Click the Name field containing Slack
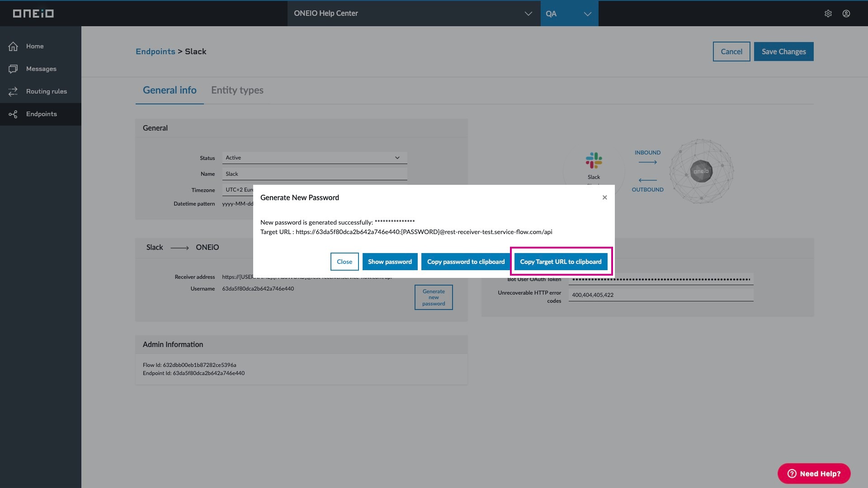This screenshot has width=868, height=488. pos(314,174)
